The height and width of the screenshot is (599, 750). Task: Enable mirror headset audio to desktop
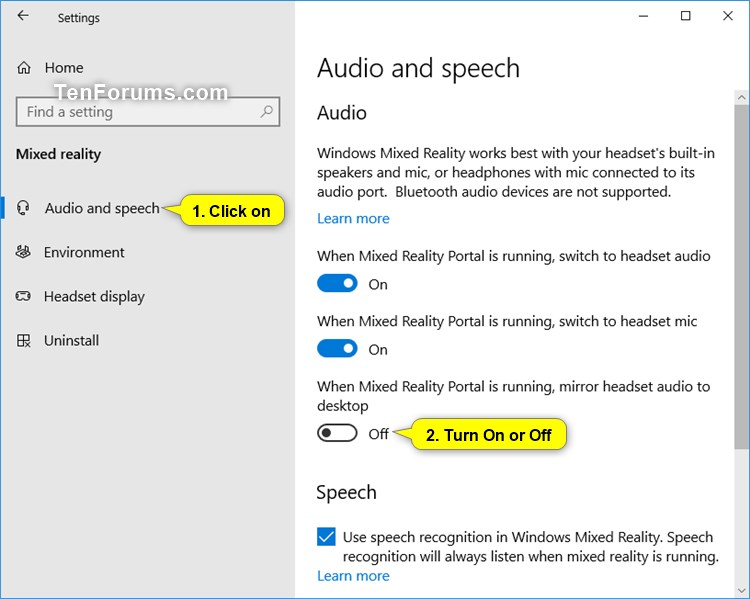tap(337, 433)
